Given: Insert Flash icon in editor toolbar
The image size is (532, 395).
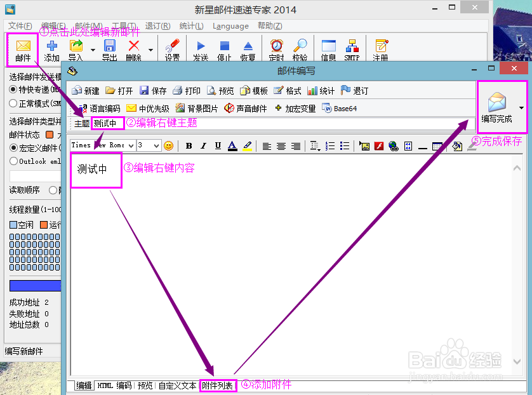Looking at the screenshot, I should (x=379, y=146).
